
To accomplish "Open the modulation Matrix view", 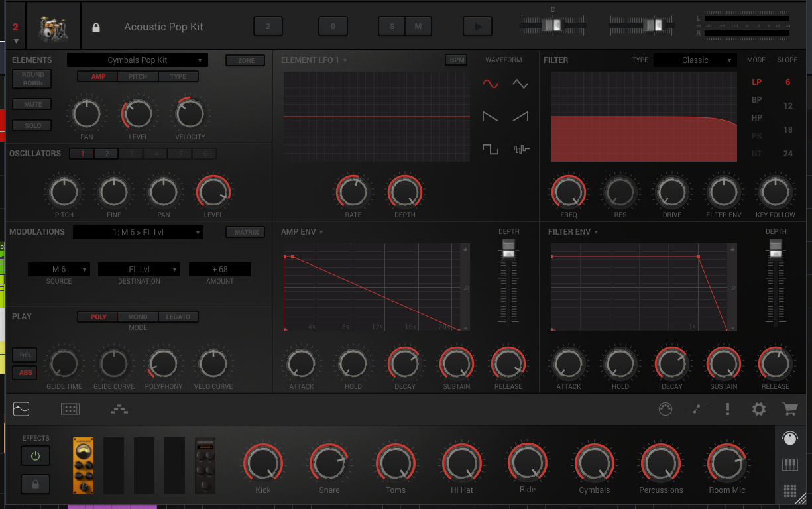I will pos(245,233).
